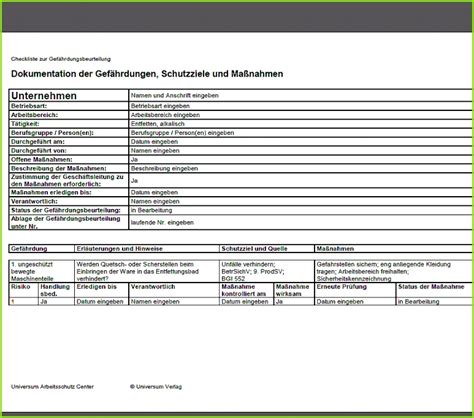Select the 'Betriebsart:' label
The image size is (474, 418).
(29, 106)
